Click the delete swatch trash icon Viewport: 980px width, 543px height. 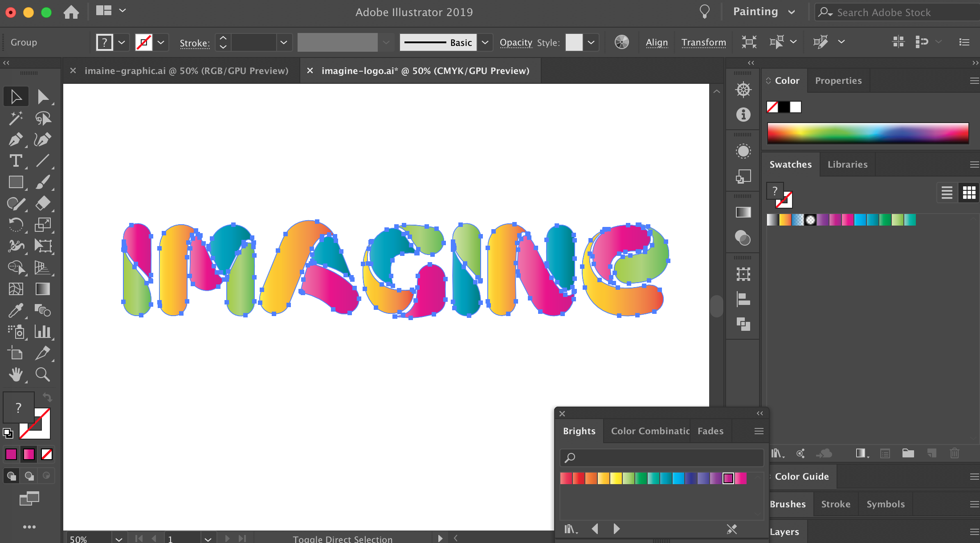tap(955, 453)
